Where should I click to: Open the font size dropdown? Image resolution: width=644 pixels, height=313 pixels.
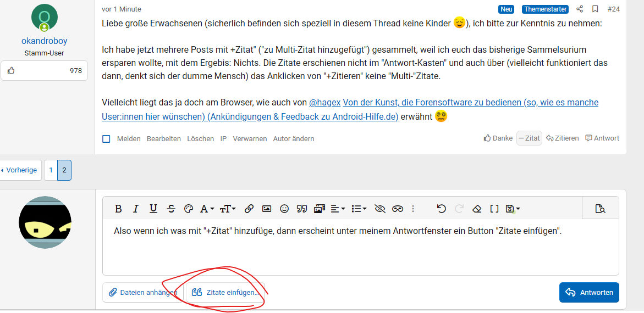point(227,209)
